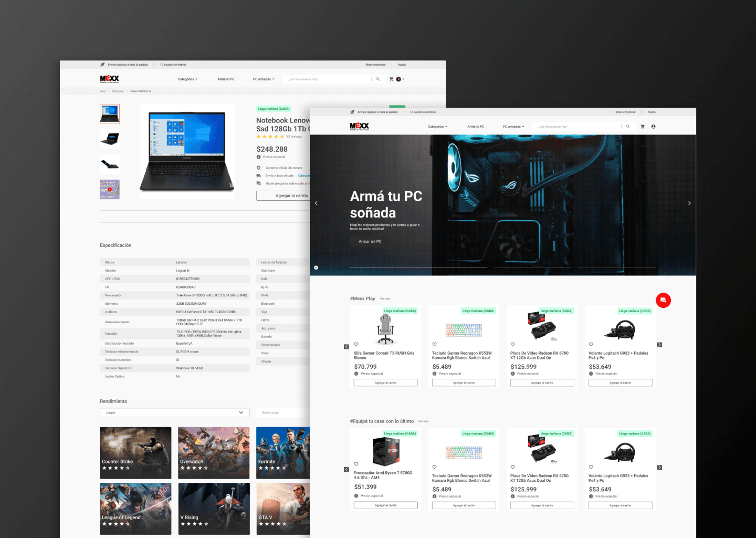Viewport: 756px width, 538px height.
Task: Favorite the Teclado Redragon in Equipá row
Action: click(434, 467)
